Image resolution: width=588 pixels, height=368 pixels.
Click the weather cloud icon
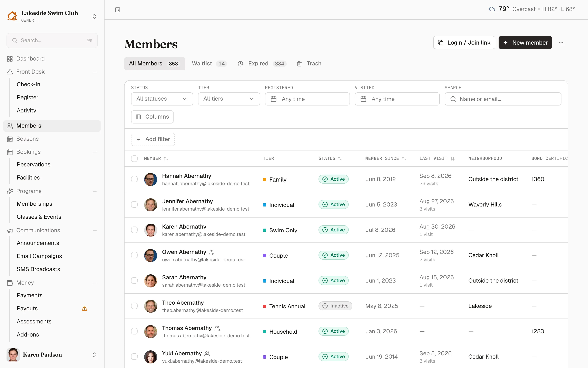coord(492,9)
